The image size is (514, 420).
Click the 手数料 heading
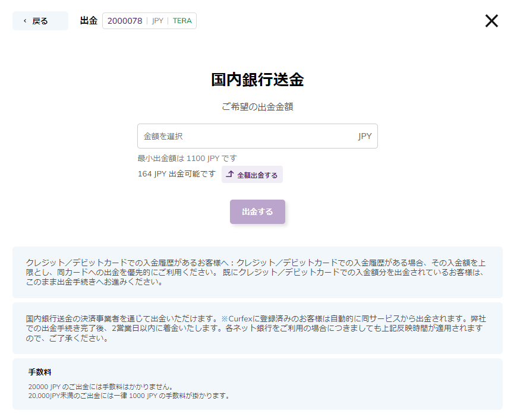[40, 372]
